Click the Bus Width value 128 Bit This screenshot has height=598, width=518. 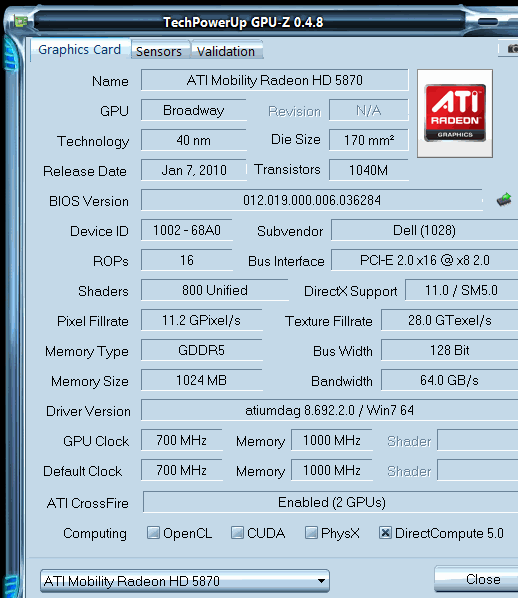coord(450,350)
